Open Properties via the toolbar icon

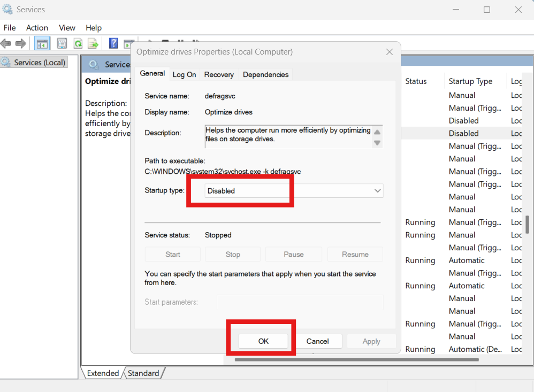click(x=62, y=43)
